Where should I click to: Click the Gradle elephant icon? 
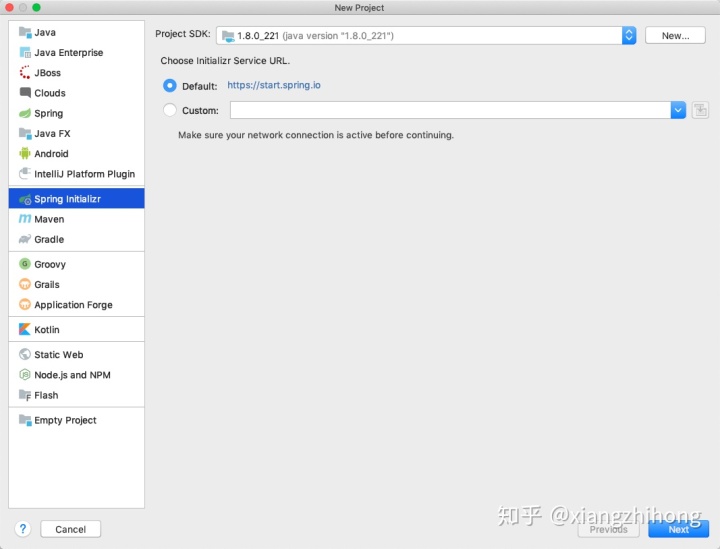[25, 239]
